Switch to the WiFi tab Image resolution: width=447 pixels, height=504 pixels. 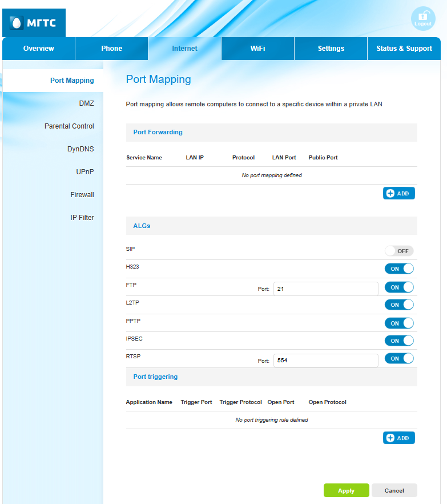(x=257, y=49)
